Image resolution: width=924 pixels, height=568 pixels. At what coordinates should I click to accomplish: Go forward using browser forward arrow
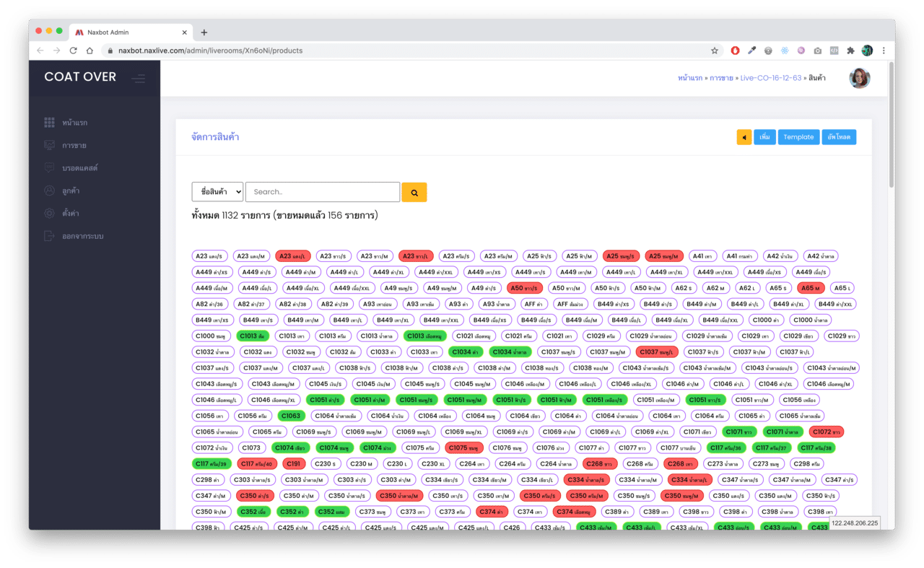[x=56, y=51]
